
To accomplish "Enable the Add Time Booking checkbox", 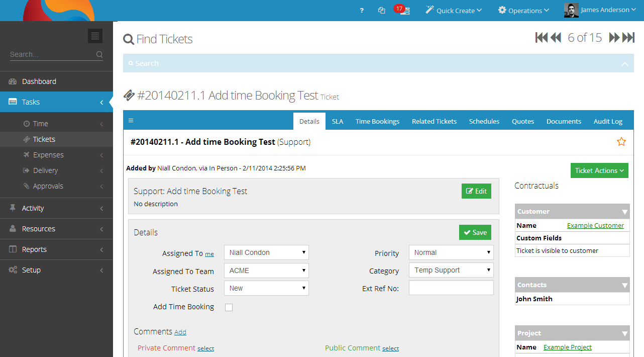I will click(229, 307).
